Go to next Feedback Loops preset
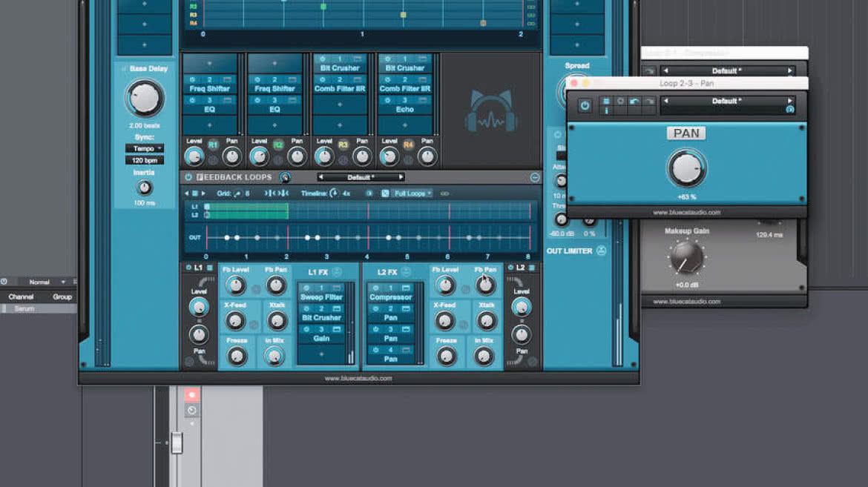Image resolution: width=868 pixels, height=487 pixels. (x=401, y=177)
